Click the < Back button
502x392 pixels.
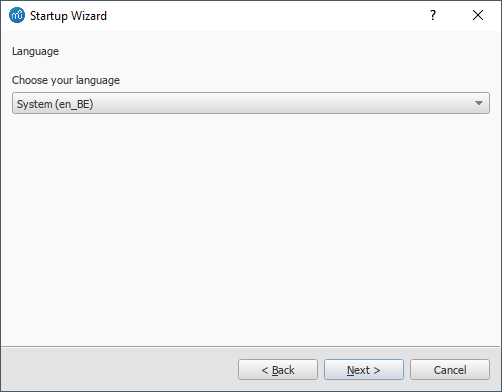coord(278,370)
